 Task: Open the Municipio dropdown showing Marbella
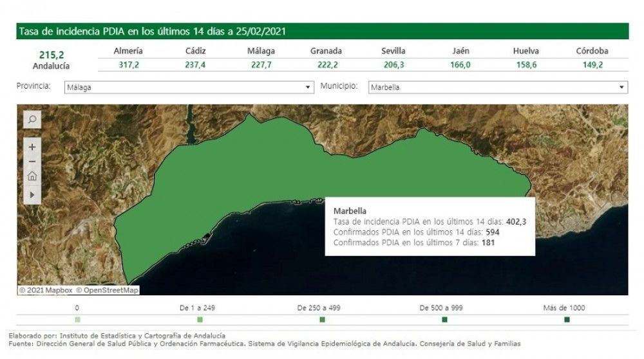click(498, 87)
